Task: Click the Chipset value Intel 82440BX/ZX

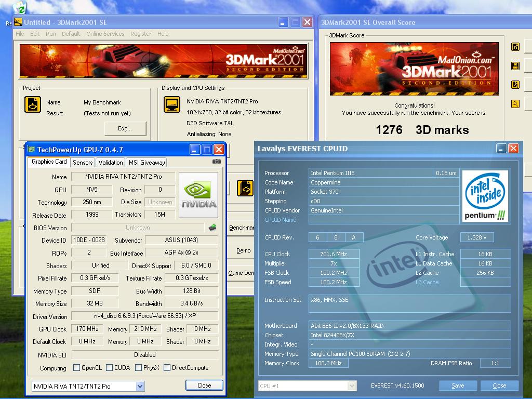Action: [x=409, y=335]
